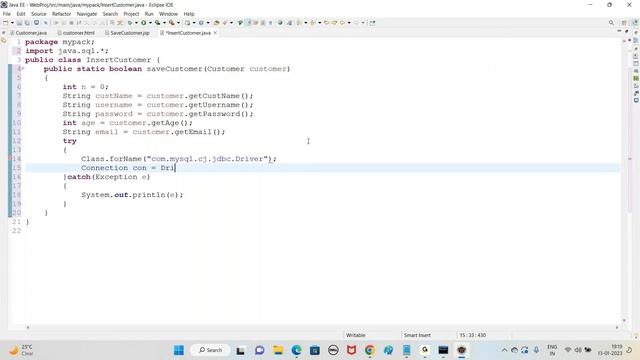
Task: Expand the Run dropdown arrow
Action: [150, 23]
